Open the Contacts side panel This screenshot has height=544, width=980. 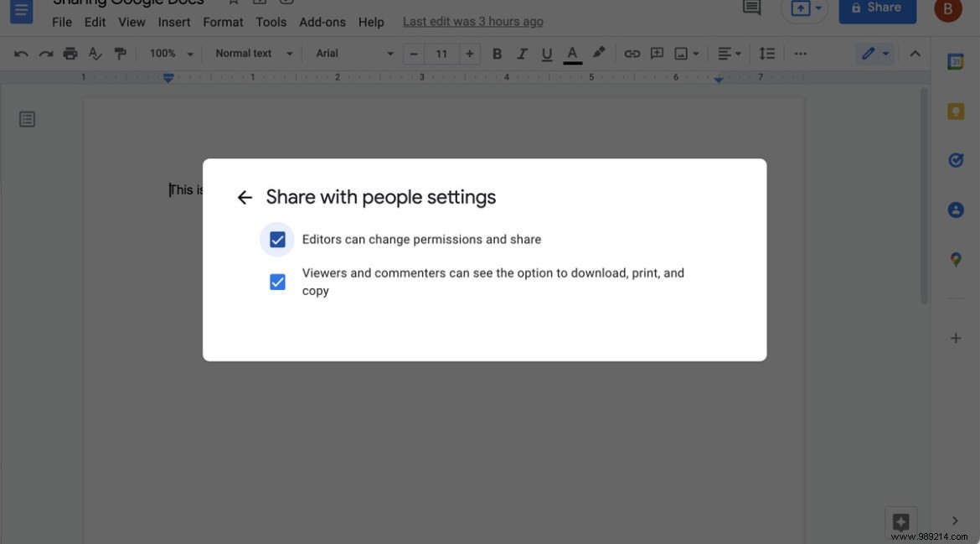[956, 210]
